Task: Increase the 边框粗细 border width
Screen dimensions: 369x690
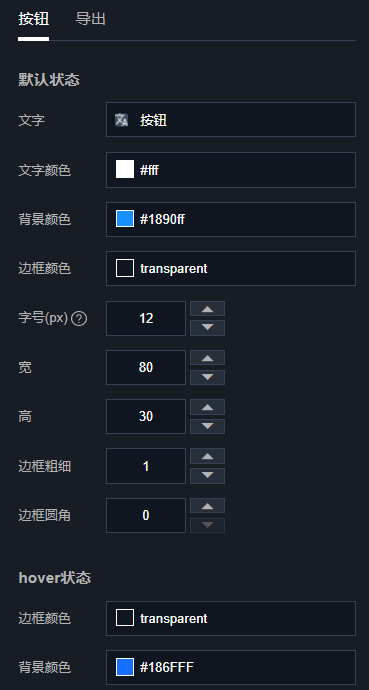Action: pos(208,456)
